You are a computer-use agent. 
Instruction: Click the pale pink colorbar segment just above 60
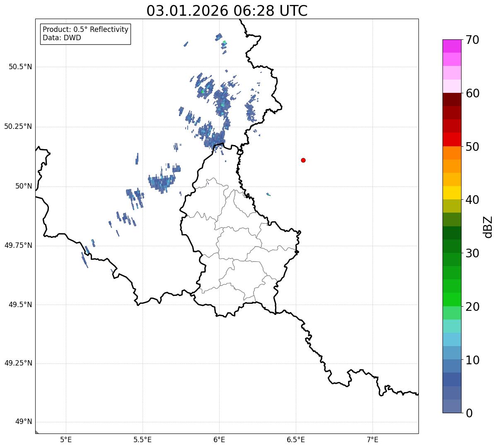[452, 86]
